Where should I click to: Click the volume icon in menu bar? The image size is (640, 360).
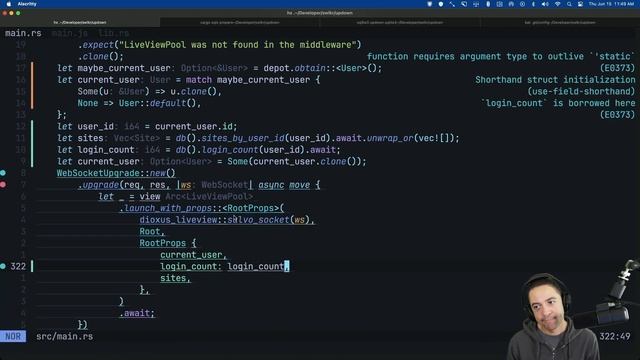(545, 4)
